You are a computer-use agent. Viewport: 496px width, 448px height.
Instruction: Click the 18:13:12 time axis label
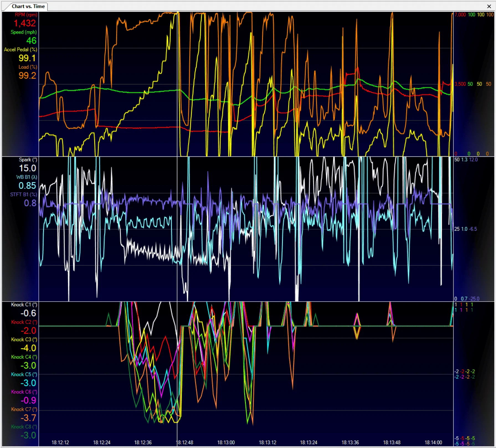tap(268, 442)
